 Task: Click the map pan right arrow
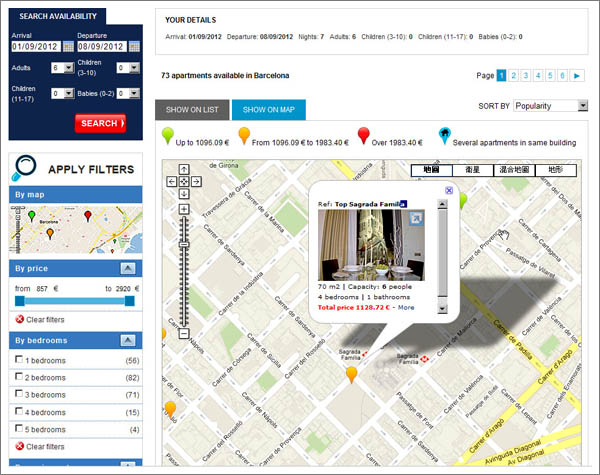(x=196, y=182)
